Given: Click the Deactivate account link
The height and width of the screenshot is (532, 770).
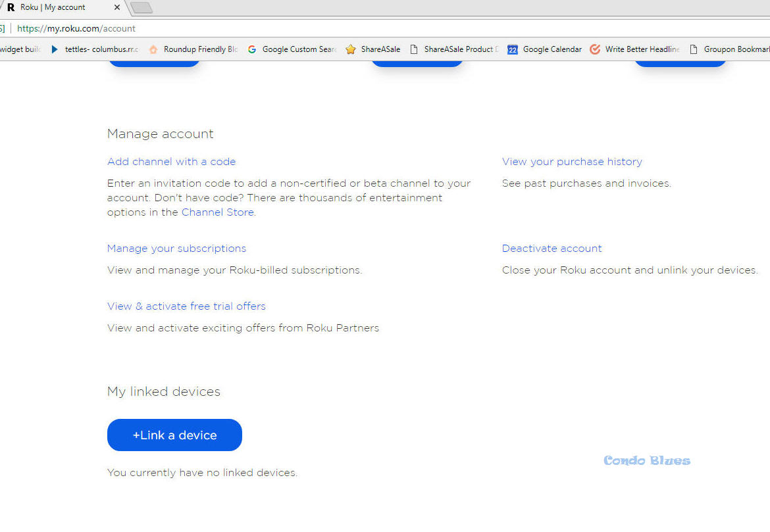Looking at the screenshot, I should click(552, 249).
